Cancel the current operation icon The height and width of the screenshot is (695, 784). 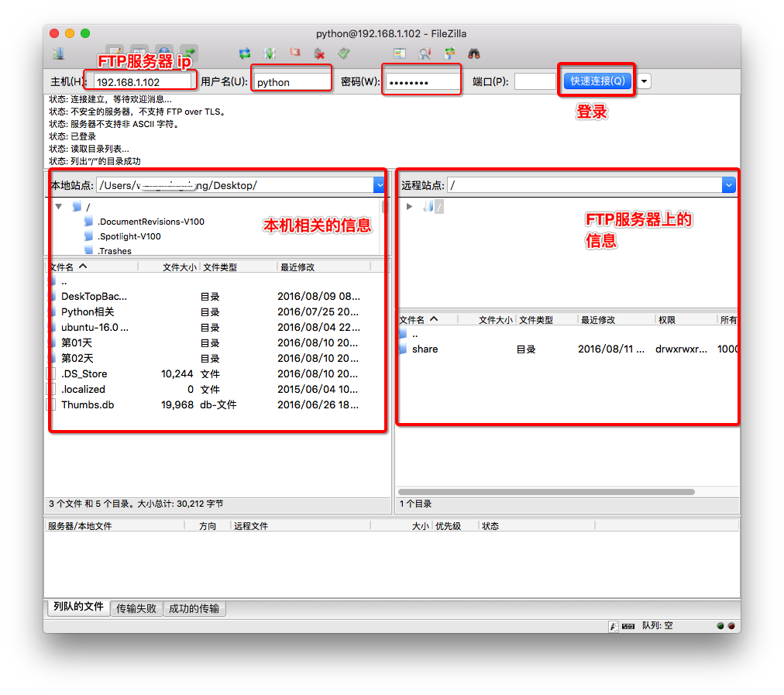(x=294, y=53)
